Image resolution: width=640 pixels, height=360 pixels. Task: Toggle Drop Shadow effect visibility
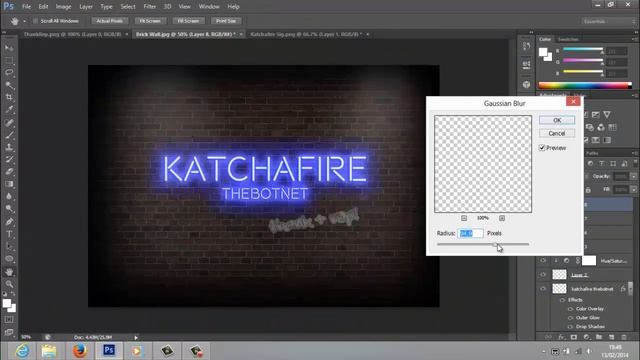[571, 327]
